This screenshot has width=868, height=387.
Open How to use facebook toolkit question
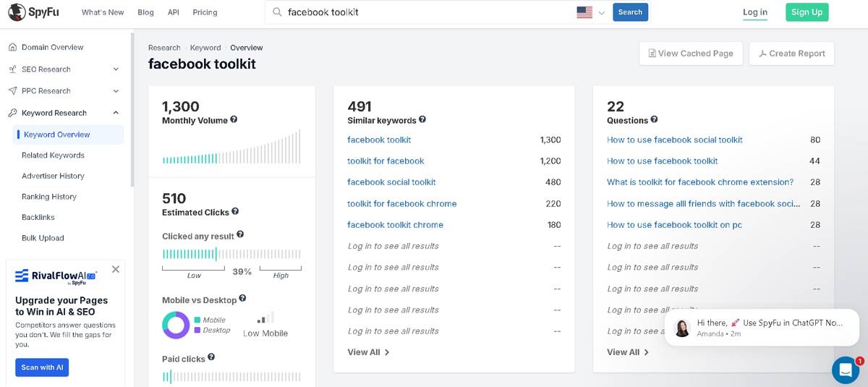[x=663, y=161]
